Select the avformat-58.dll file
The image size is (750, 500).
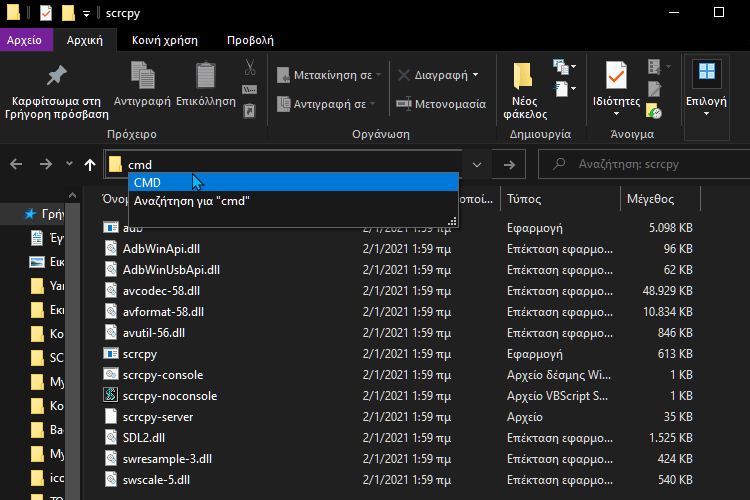(163, 312)
